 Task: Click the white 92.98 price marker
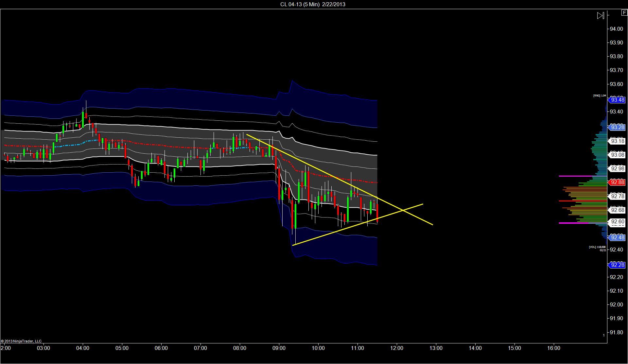(x=617, y=168)
